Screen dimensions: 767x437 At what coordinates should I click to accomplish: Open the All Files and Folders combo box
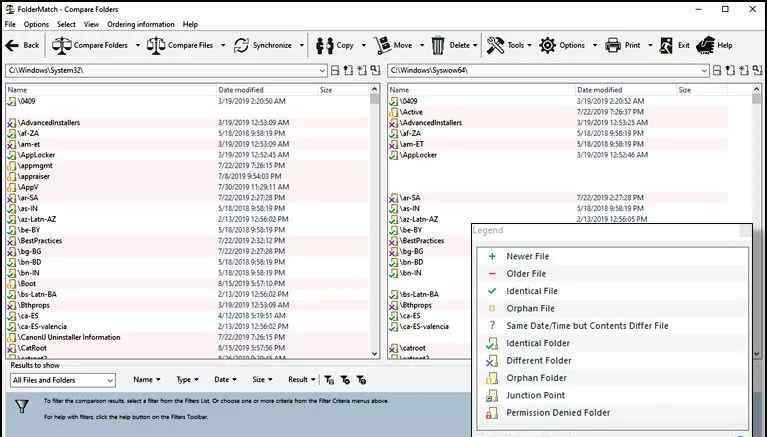[x=63, y=380]
